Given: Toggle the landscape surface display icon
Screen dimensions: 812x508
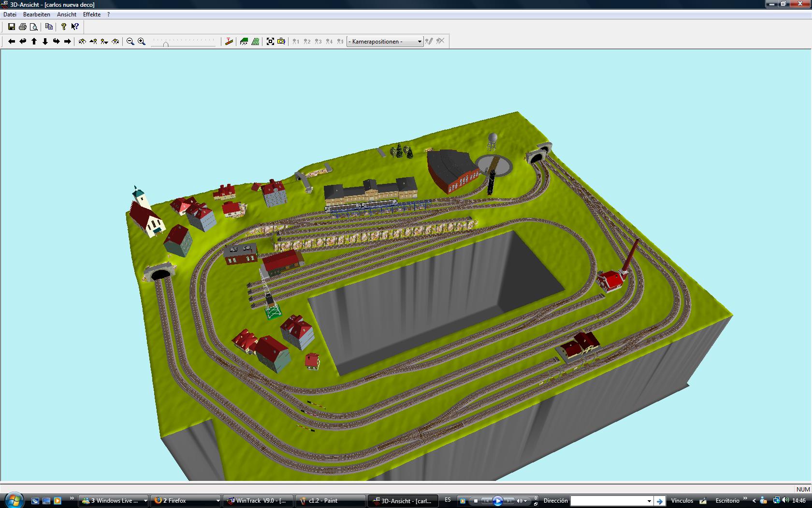Looking at the screenshot, I should [244, 42].
